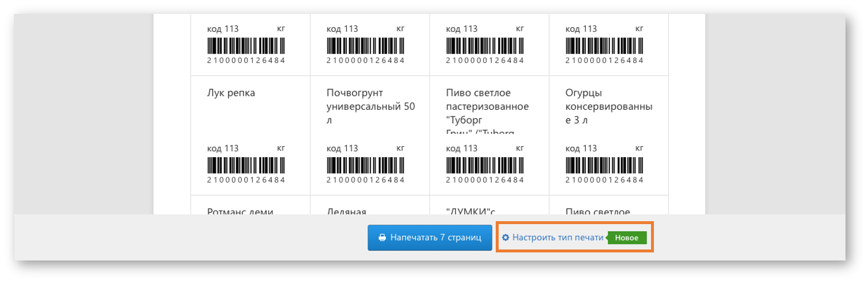Select the Ротманс деми label

pyautogui.click(x=240, y=211)
